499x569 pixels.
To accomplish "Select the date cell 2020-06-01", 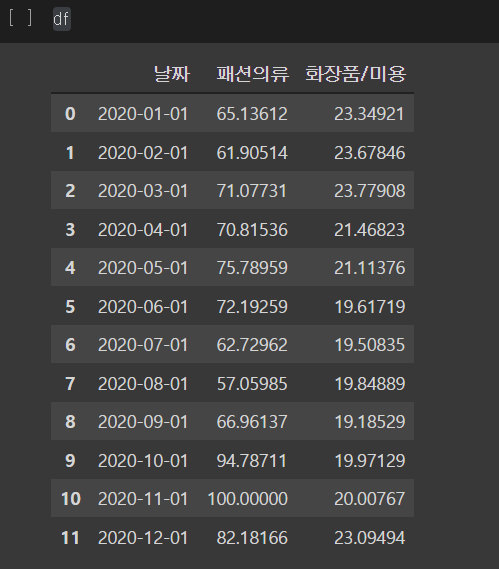I will pyautogui.click(x=143, y=307).
